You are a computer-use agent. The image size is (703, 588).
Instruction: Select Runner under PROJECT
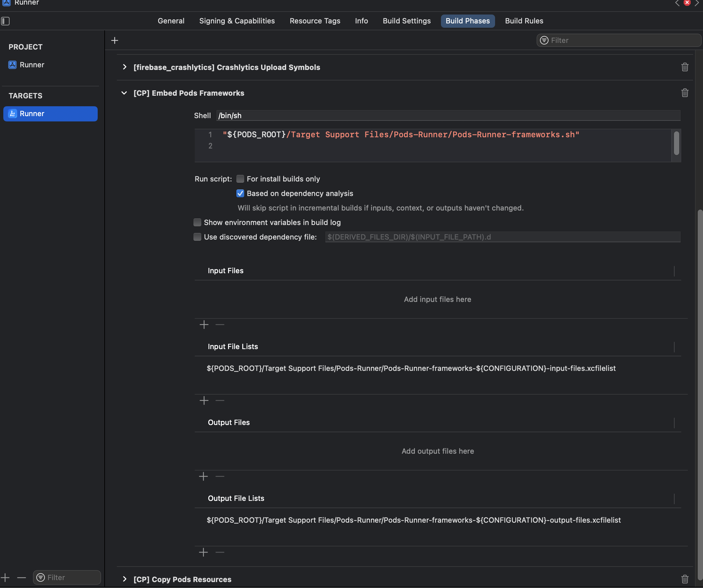pyautogui.click(x=32, y=65)
